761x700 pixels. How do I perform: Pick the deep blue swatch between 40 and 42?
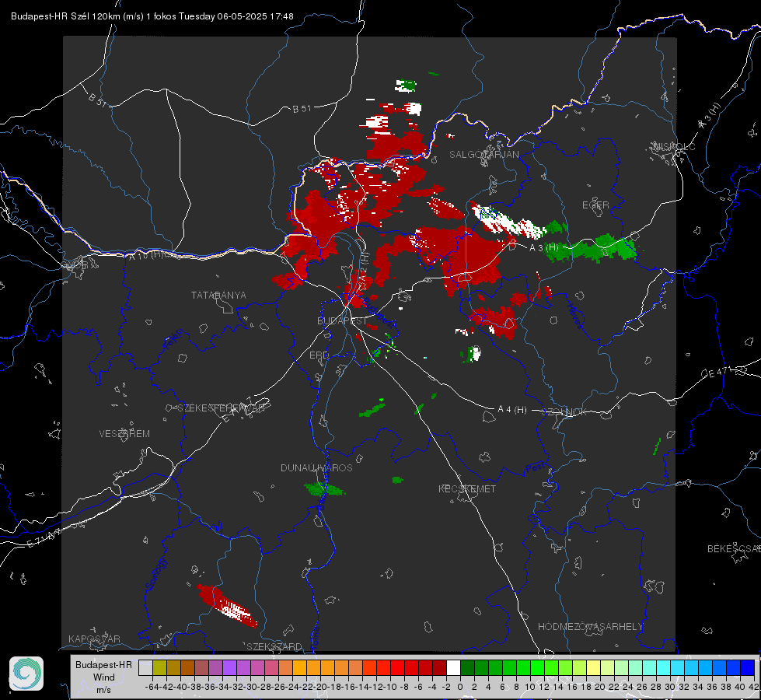pos(747,667)
